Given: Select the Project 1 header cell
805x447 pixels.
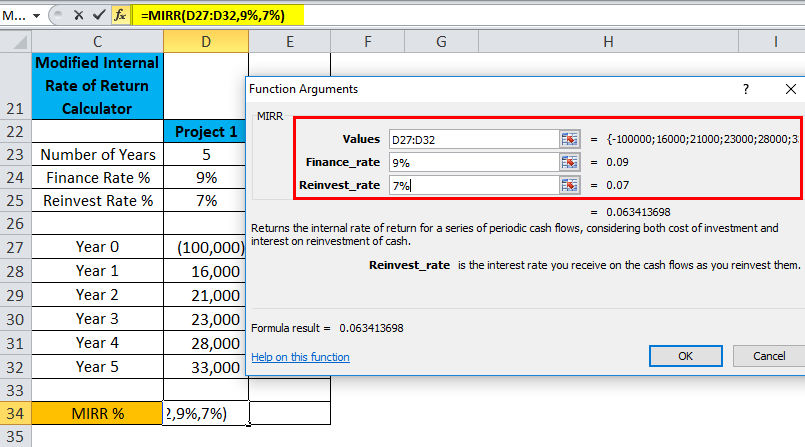Looking at the screenshot, I should pyautogui.click(x=206, y=131).
